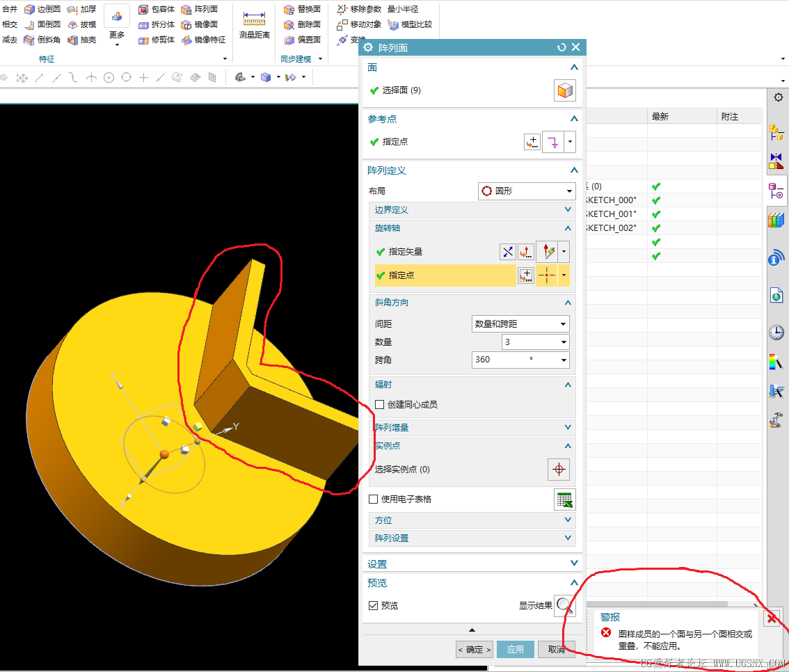Select the 面倒圆 face blend tool

click(x=42, y=24)
